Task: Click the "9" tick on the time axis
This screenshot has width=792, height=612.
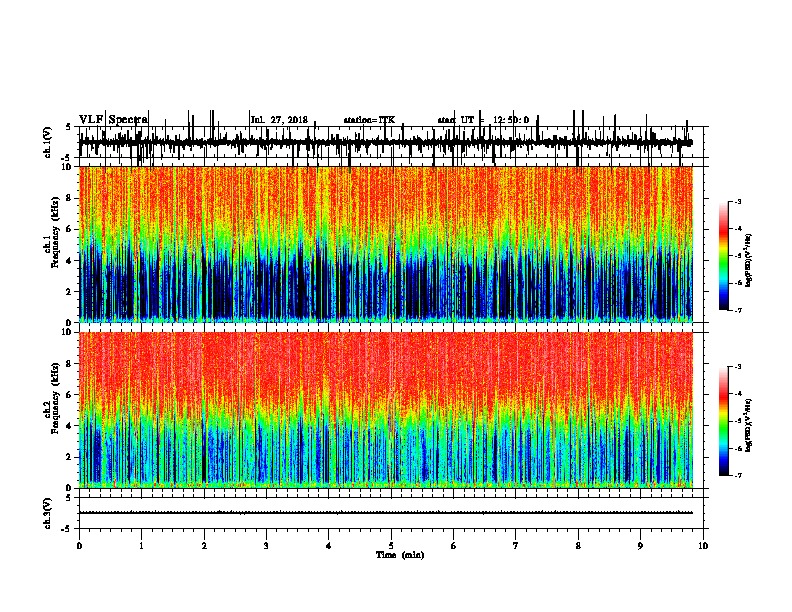Action: pos(640,546)
